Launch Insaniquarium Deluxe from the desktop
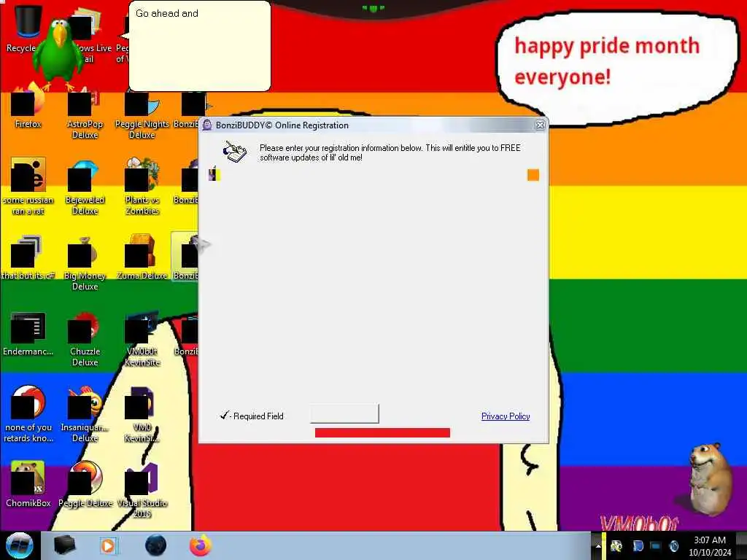This screenshot has width=747, height=560. click(85, 414)
